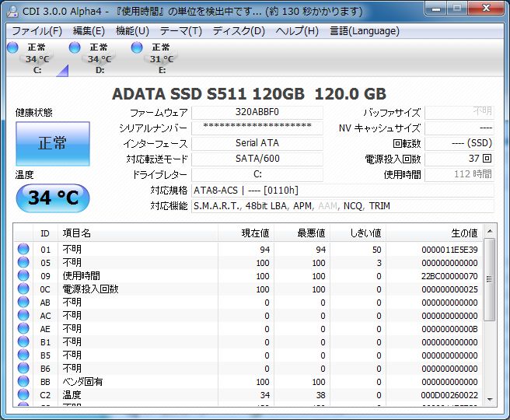
Task: Click the 対応機能 features field
Action: click(343, 206)
